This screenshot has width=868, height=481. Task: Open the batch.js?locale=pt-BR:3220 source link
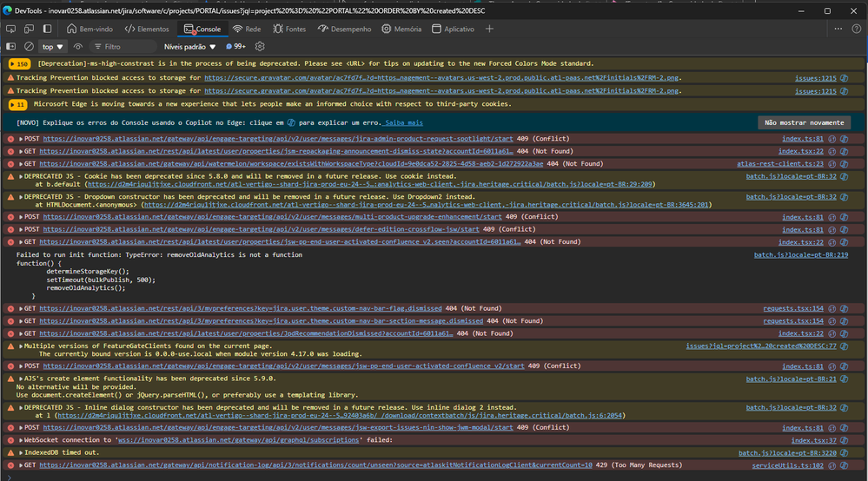pyautogui.click(x=788, y=453)
